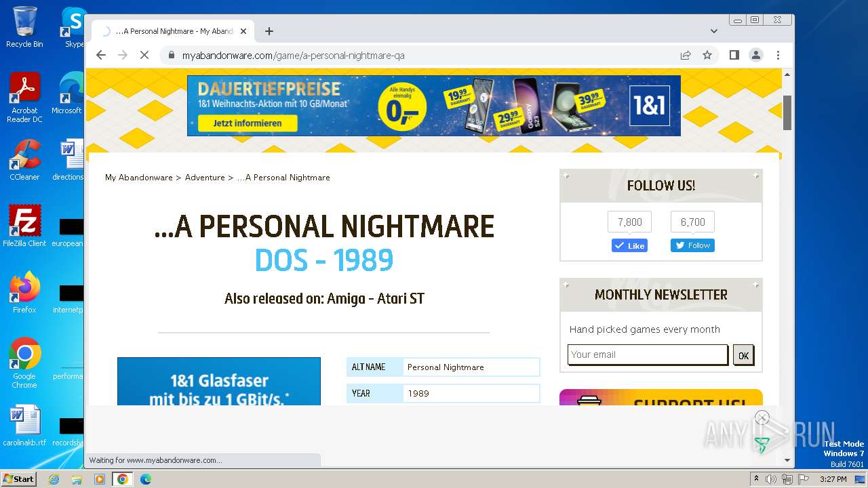The width and height of the screenshot is (868, 488).
Task: Click the site lock icon
Action: pyautogui.click(x=171, y=56)
